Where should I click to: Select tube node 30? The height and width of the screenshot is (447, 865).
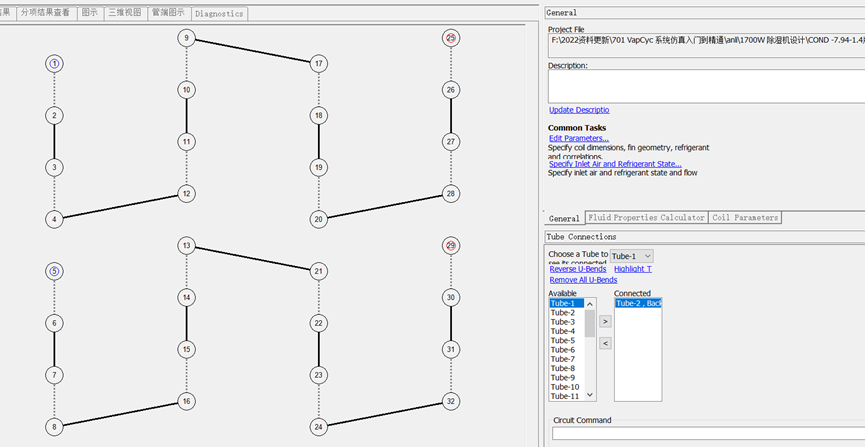pos(451,297)
